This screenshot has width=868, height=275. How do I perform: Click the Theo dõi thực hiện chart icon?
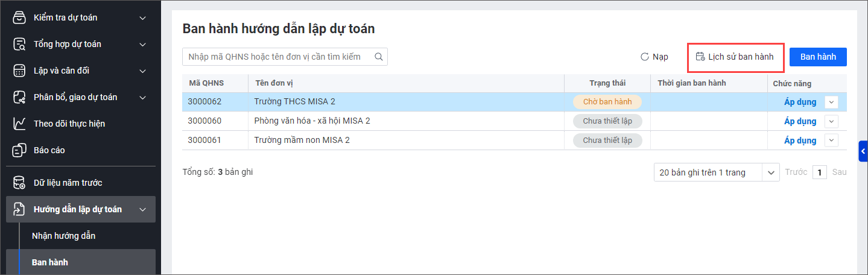coord(19,124)
